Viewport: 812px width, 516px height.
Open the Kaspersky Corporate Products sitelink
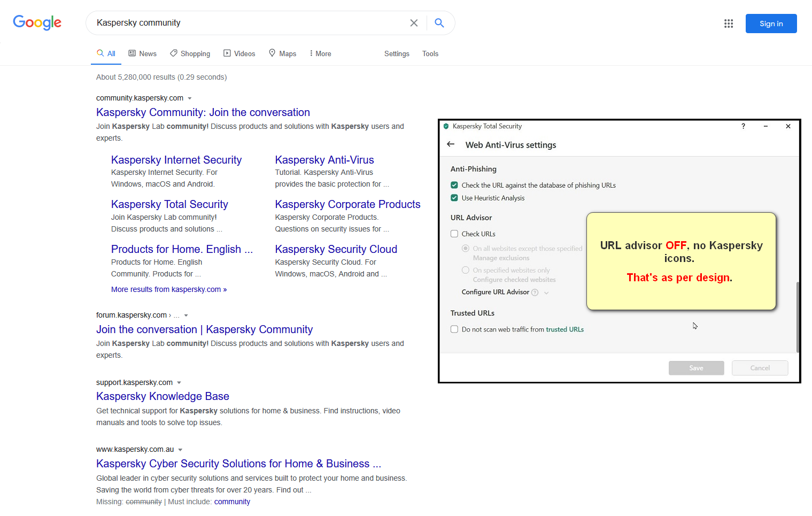(x=347, y=204)
